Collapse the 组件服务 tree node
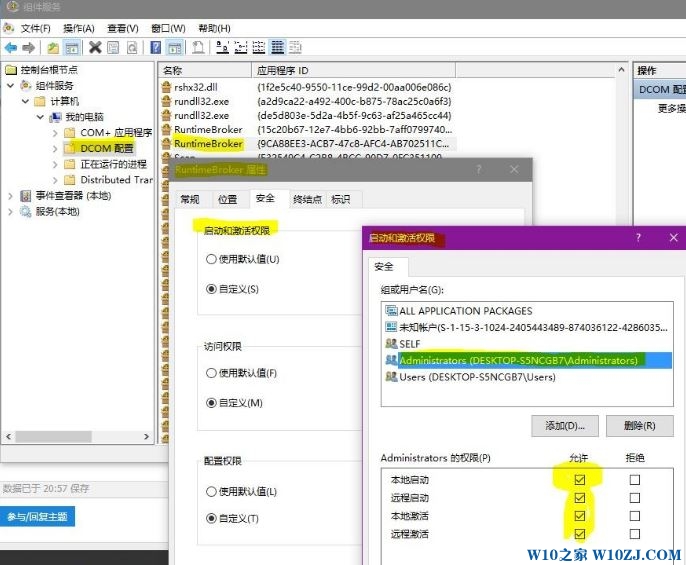Image resolution: width=686 pixels, height=565 pixels. (x=10, y=85)
